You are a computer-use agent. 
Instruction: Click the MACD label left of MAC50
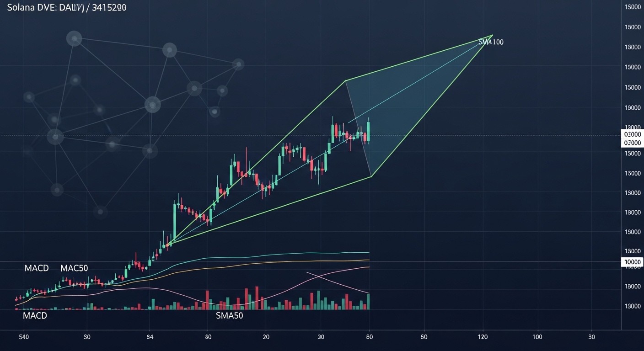(37, 268)
